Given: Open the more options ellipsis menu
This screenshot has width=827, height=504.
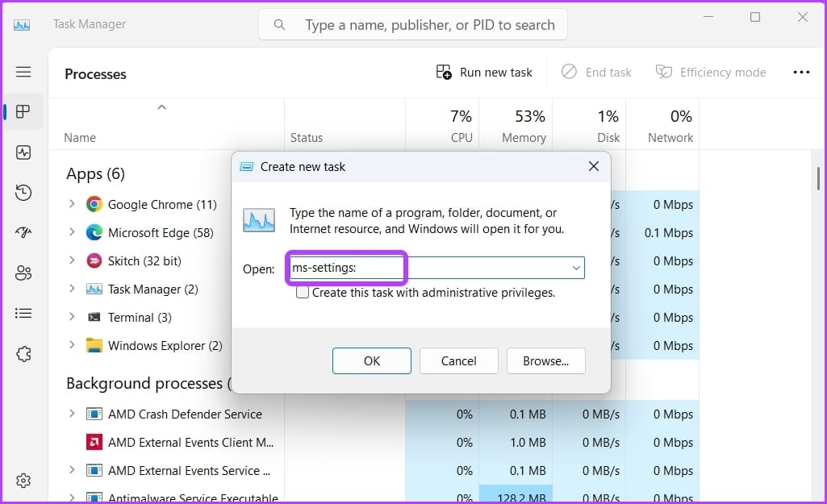Looking at the screenshot, I should point(801,73).
